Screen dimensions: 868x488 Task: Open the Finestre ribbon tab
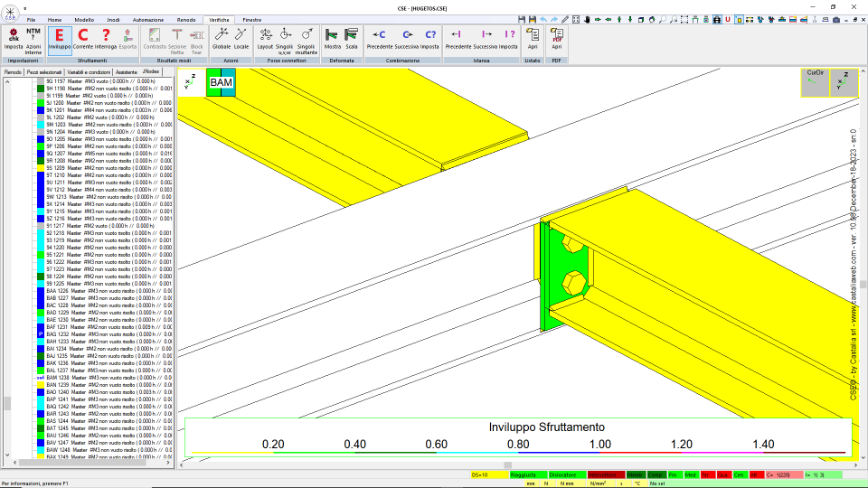tap(252, 20)
